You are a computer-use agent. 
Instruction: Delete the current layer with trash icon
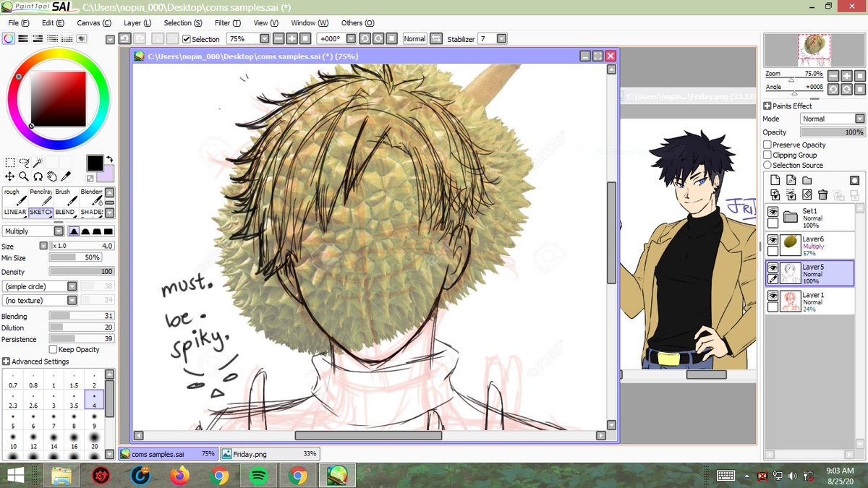pyautogui.click(x=822, y=194)
